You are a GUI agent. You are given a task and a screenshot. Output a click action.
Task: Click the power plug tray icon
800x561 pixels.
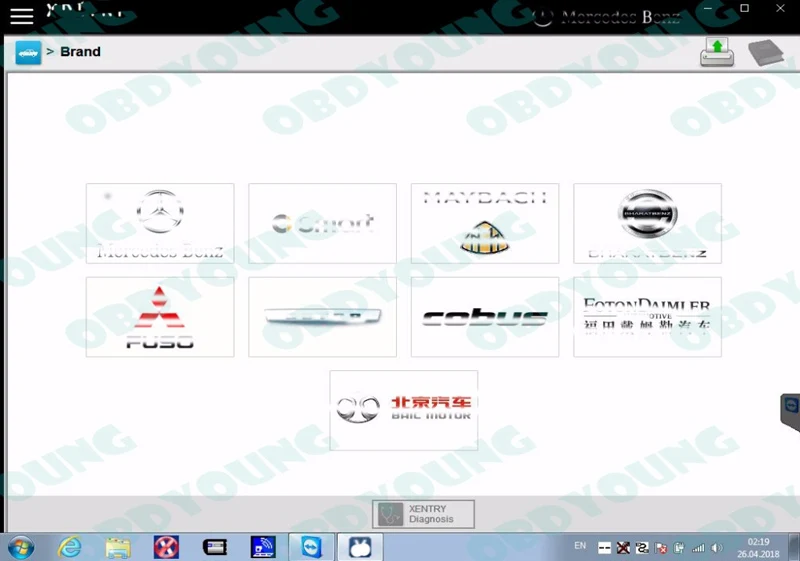[679, 548]
